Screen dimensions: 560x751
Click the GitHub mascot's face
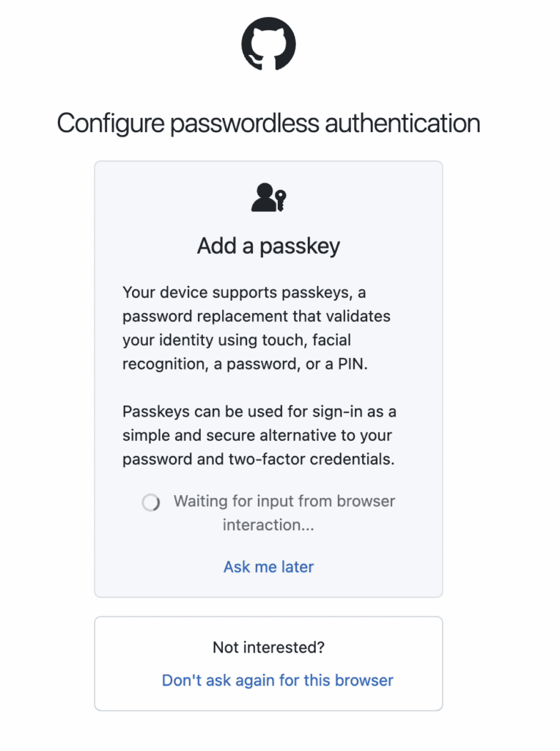pos(268,40)
